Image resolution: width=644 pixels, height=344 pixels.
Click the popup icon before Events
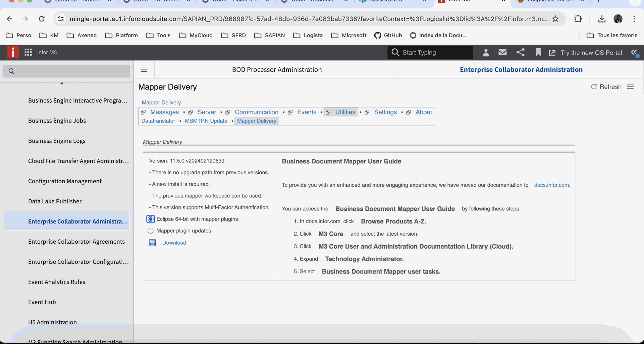coord(290,112)
